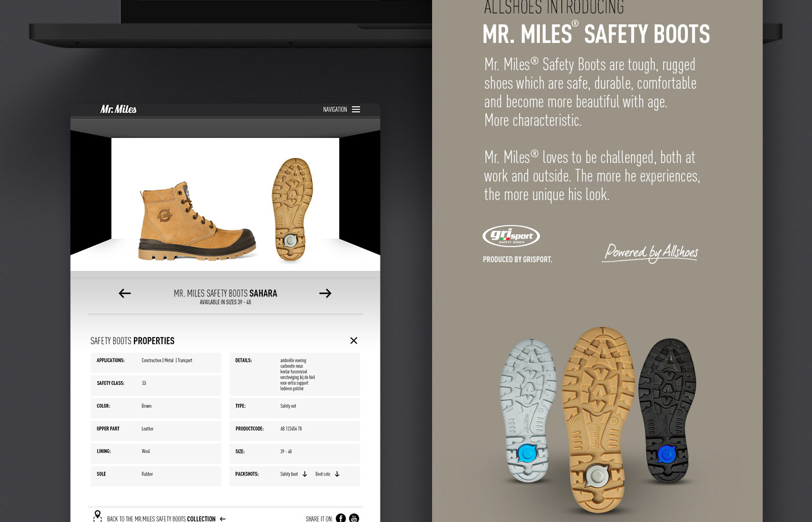Click the 'MR. MILES SAFETY BOOTS' headline
The height and width of the screenshot is (522, 812).
pos(596,34)
